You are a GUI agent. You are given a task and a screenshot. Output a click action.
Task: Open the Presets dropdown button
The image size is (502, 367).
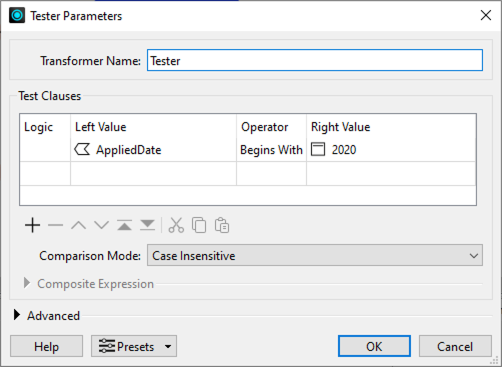click(x=134, y=346)
